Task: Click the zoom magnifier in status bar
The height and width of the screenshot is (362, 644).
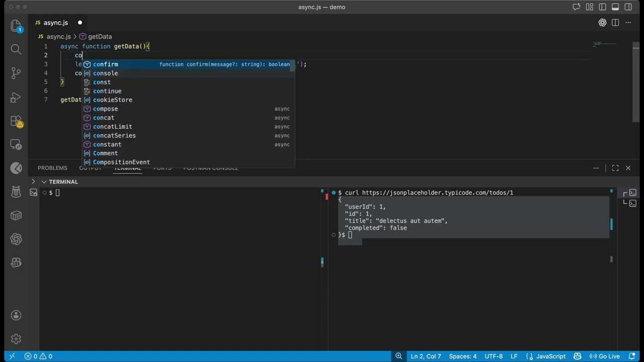Action: (x=398, y=356)
